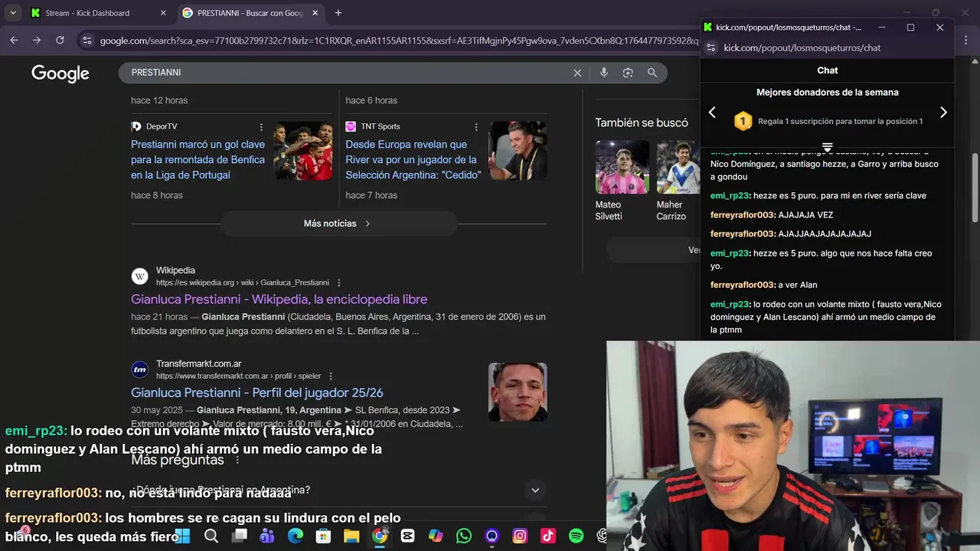
Task: View site information icon in the address bar
Action: point(87,41)
